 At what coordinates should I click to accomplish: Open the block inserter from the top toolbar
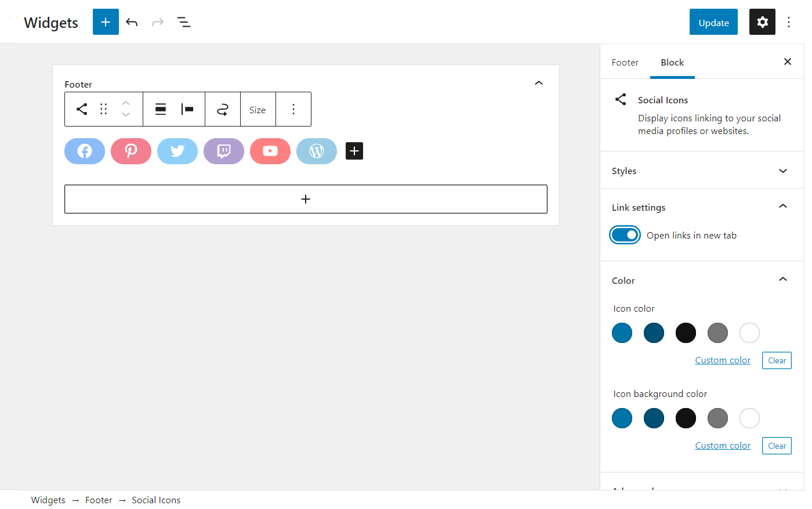pyautogui.click(x=105, y=21)
